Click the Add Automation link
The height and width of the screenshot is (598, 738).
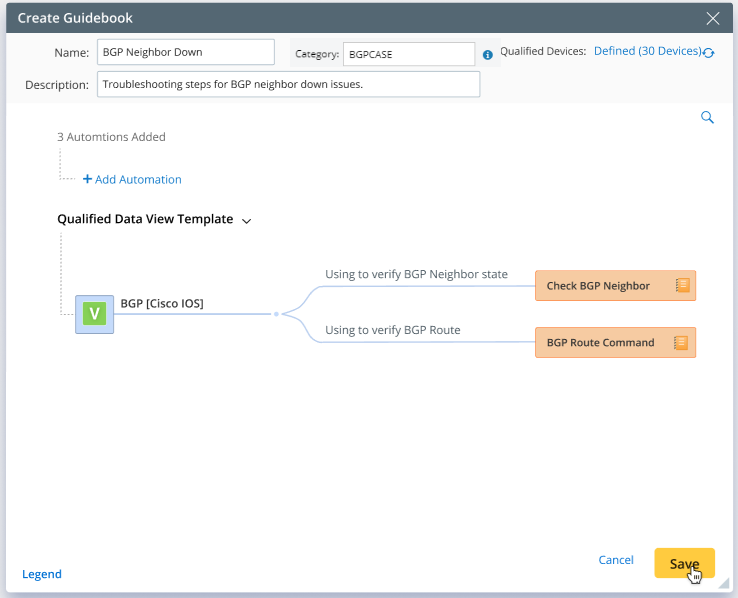(x=138, y=179)
